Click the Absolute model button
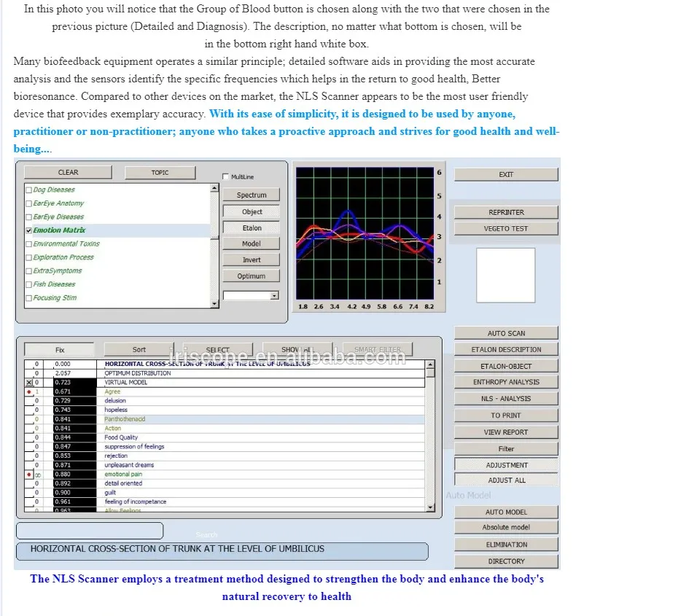This screenshot has width=697, height=616. point(506,527)
